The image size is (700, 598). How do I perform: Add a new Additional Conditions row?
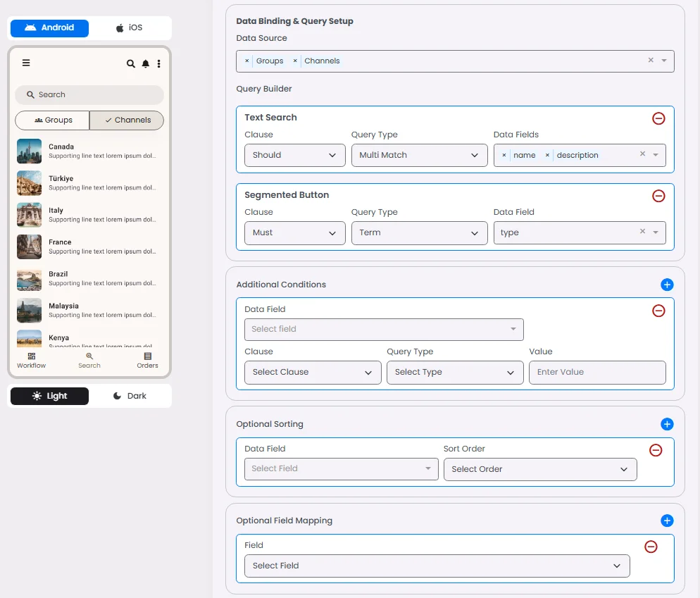click(x=667, y=285)
